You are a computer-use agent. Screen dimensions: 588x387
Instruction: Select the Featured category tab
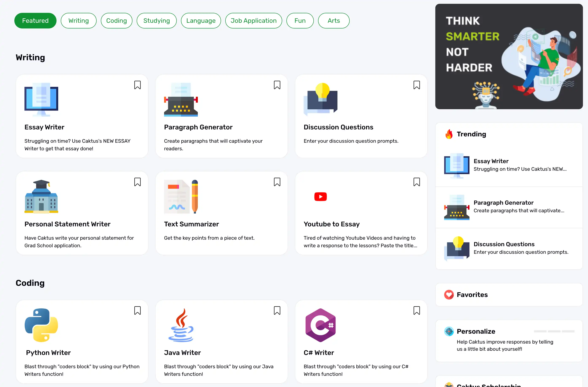(x=35, y=20)
